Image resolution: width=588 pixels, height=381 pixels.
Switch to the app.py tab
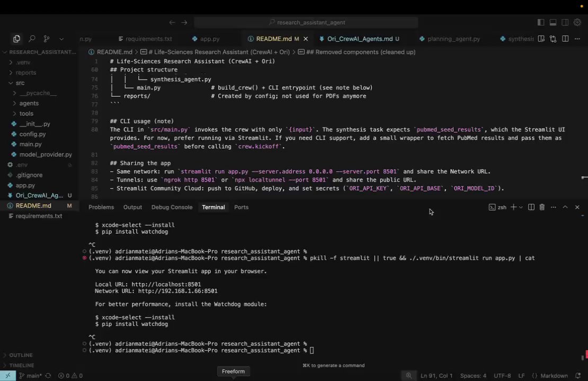[x=206, y=39]
